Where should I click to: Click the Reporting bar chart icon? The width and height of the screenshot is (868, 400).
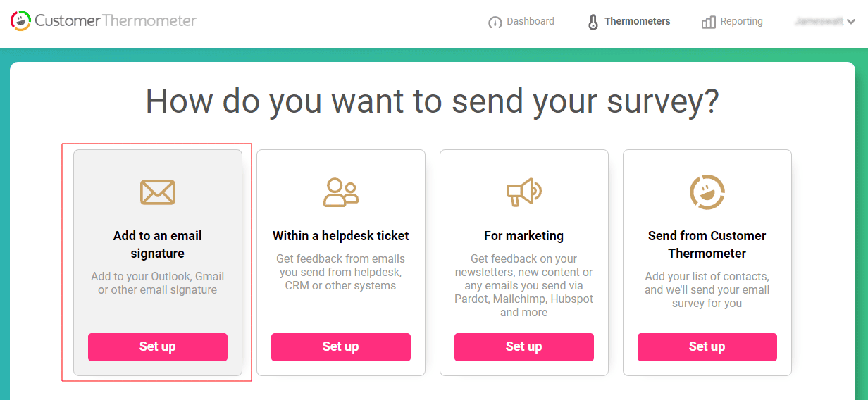point(709,23)
